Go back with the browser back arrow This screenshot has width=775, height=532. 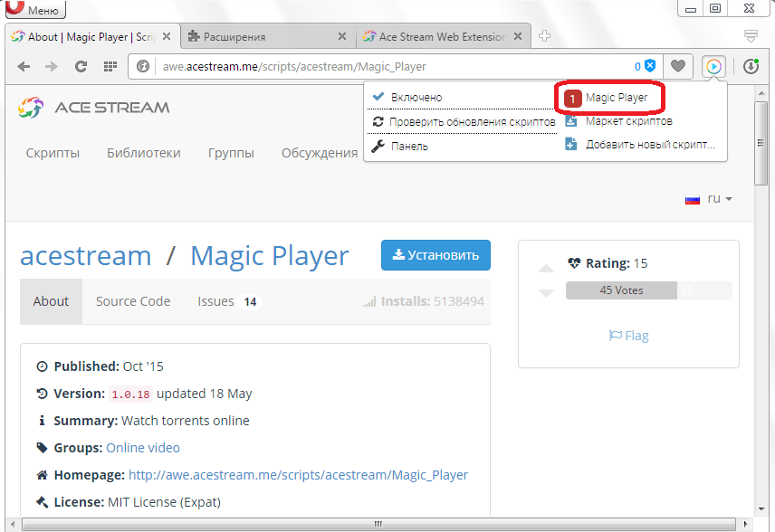click(24, 66)
